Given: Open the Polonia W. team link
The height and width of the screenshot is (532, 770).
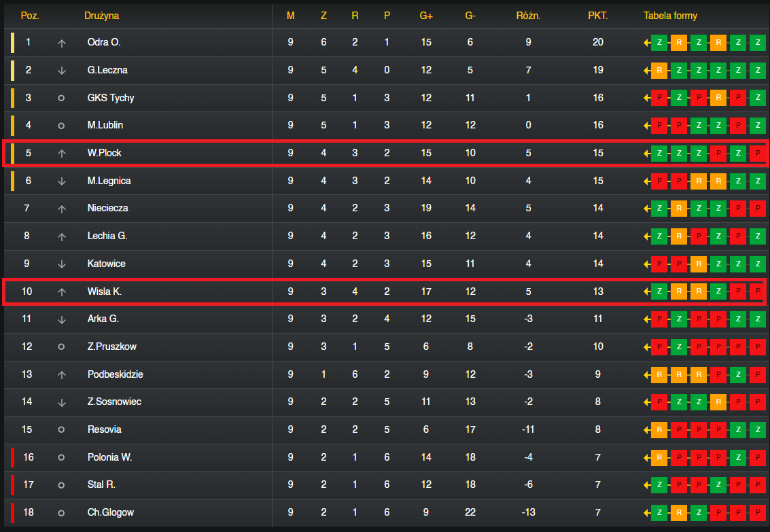Looking at the screenshot, I should click(109, 457).
